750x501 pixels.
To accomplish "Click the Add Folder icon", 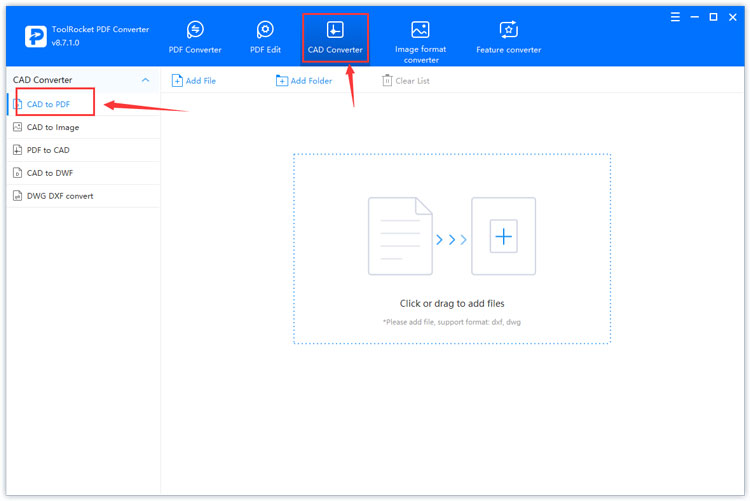I will [x=282, y=80].
